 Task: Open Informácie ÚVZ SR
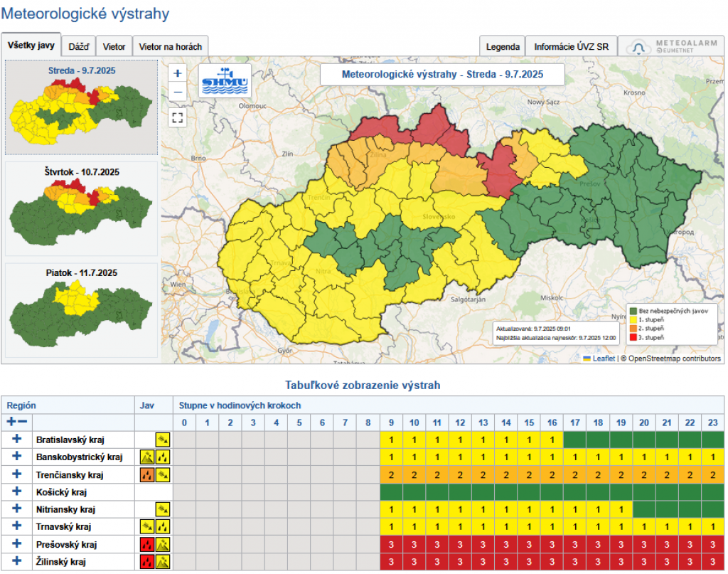pyautogui.click(x=571, y=47)
